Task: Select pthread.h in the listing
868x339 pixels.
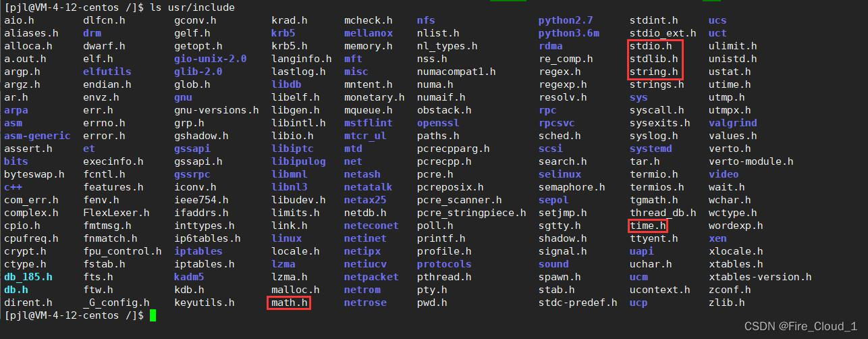Action: [x=444, y=277]
